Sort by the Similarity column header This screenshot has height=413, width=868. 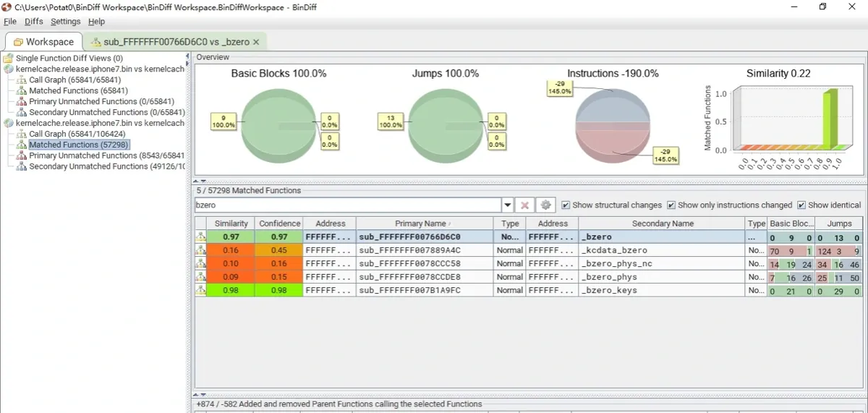click(x=231, y=223)
